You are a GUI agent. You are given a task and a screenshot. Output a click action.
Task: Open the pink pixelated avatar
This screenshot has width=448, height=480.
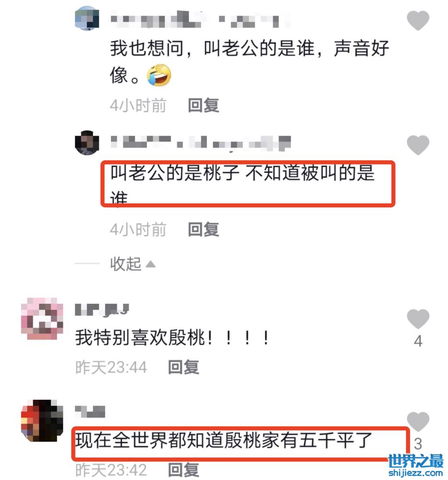point(42,318)
